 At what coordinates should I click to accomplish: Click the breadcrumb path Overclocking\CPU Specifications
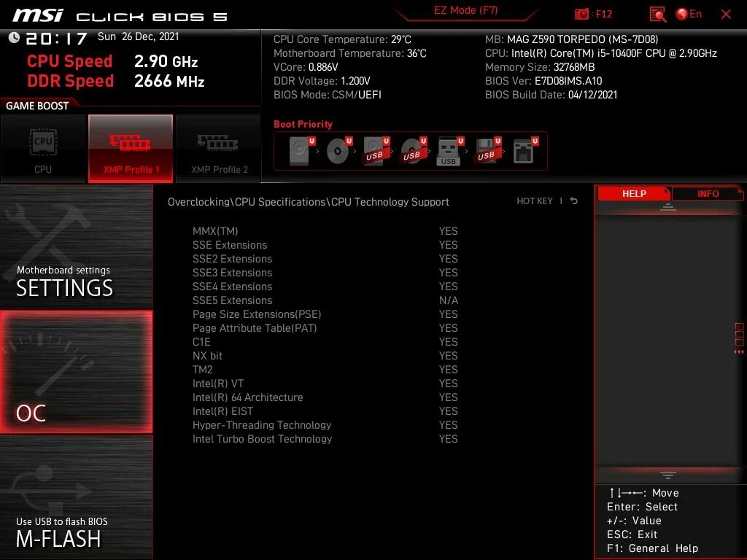247,201
